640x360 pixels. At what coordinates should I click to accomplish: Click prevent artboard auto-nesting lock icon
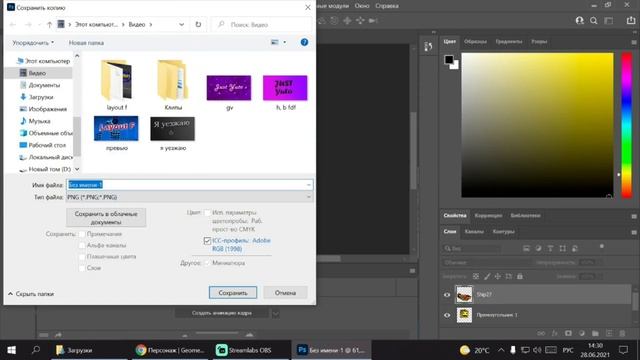click(509, 276)
